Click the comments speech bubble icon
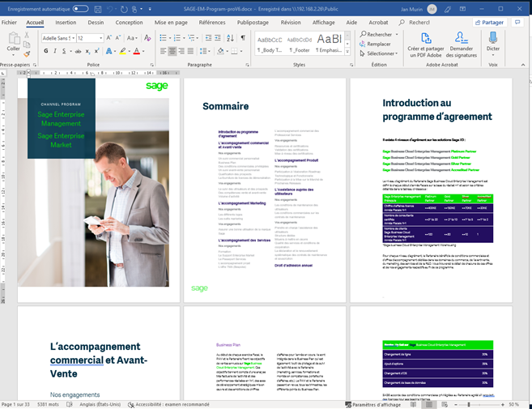Viewport: 532px width, 409px height. click(x=517, y=23)
